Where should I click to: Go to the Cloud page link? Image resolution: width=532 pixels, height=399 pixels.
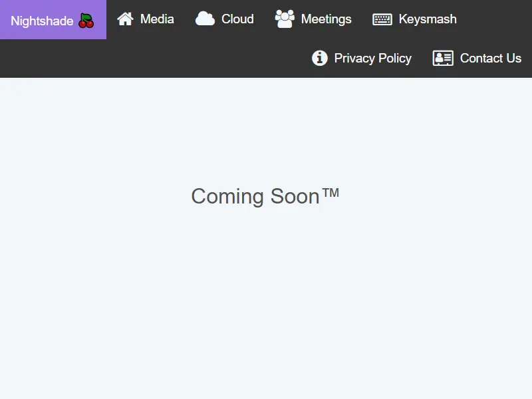224,19
